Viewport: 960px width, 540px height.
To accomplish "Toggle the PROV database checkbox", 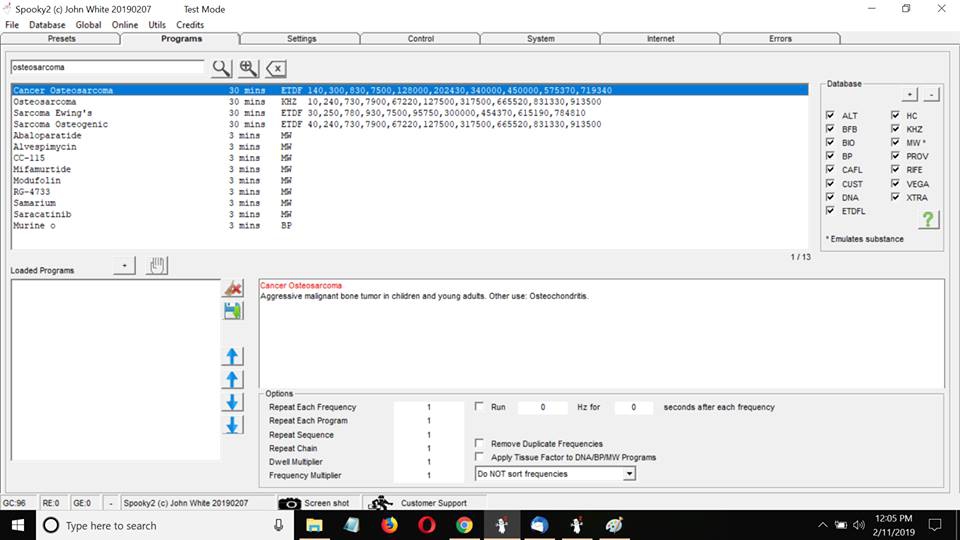I will tap(896, 156).
